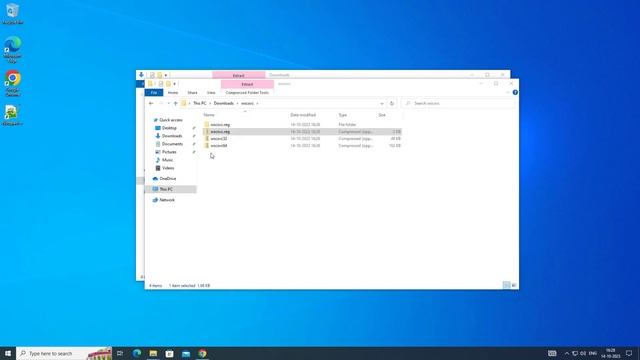The image size is (640, 360).
Task: Show hidden system tray icons chevron
Action: [567, 353]
